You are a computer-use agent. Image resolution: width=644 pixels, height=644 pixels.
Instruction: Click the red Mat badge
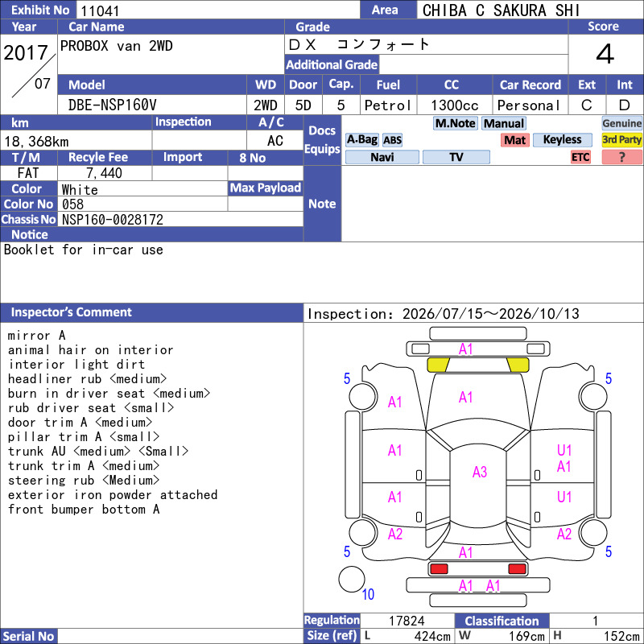(515, 140)
